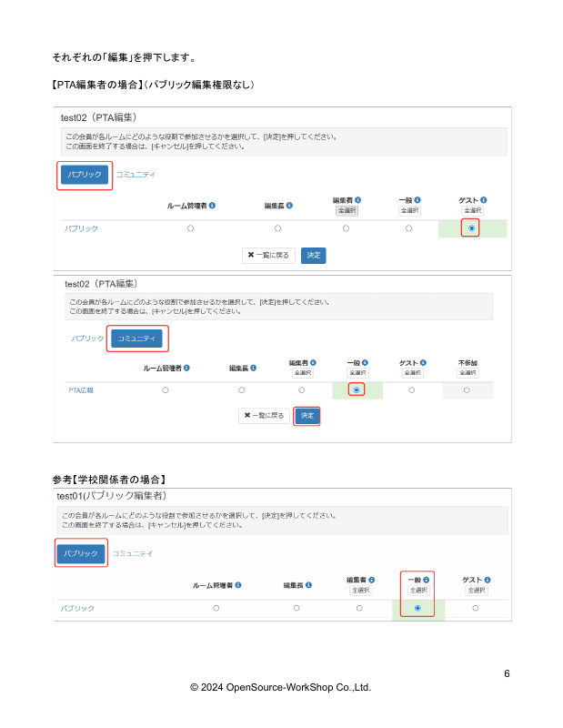The height and width of the screenshot is (728, 563).
Task: Click info icon beside 一般 in PTA広報 table
Action: (x=366, y=362)
